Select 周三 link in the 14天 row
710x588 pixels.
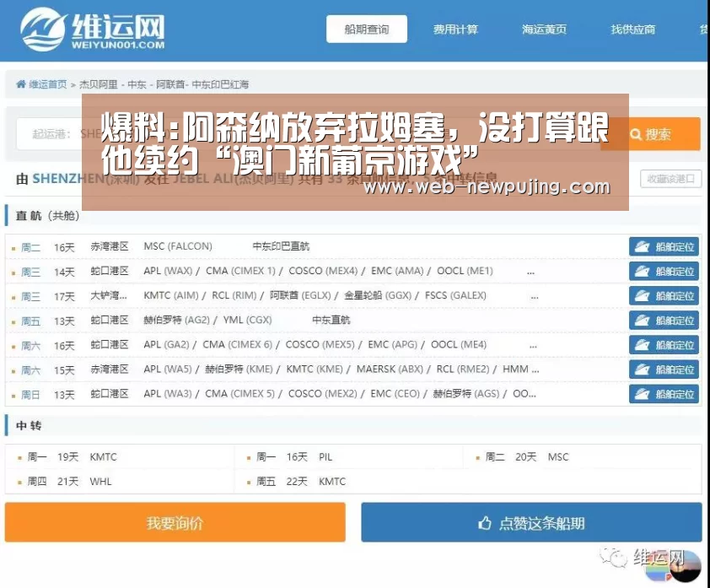30,272
